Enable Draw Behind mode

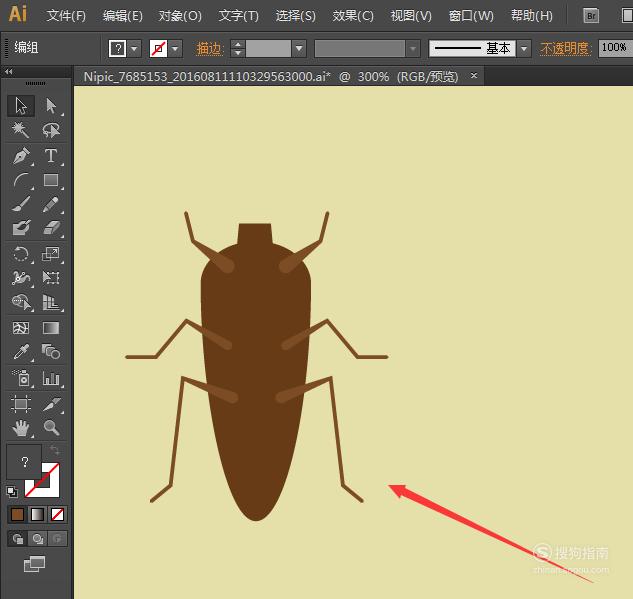pyautogui.click(x=38, y=538)
